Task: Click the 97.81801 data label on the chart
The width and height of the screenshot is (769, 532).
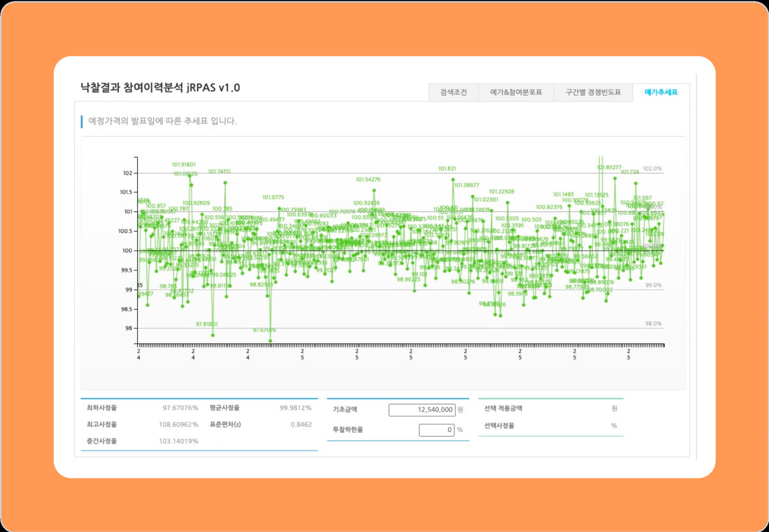Action: tap(208, 324)
